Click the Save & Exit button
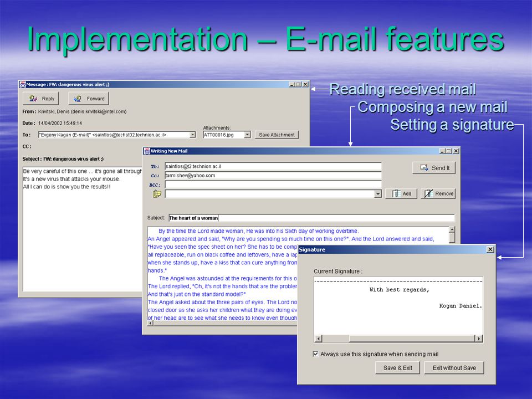 click(398, 368)
